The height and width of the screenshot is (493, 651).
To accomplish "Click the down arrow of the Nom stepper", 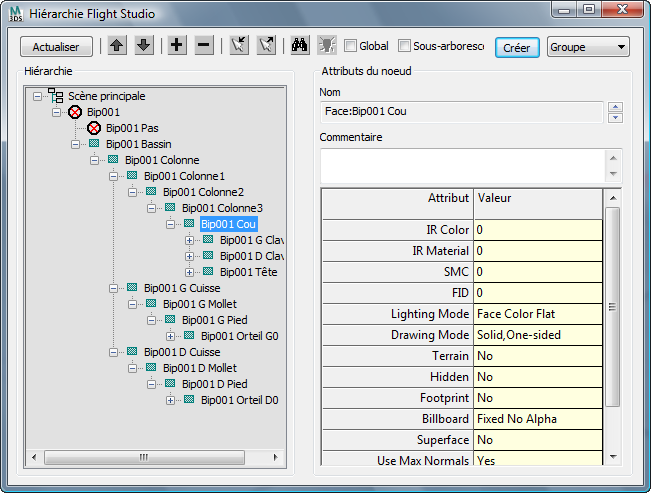I will click(x=615, y=118).
